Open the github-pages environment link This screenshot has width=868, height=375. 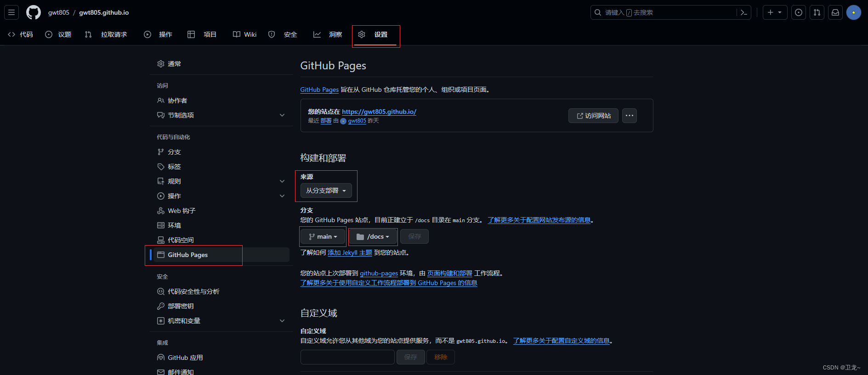[379, 273]
